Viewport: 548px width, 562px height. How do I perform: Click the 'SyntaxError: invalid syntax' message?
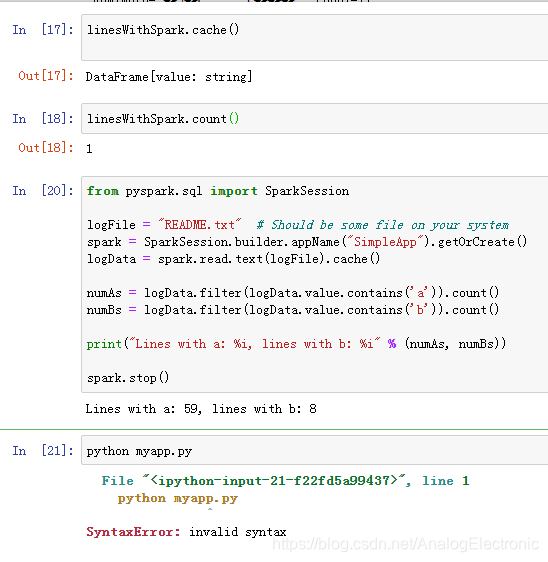(x=186, y=532)
